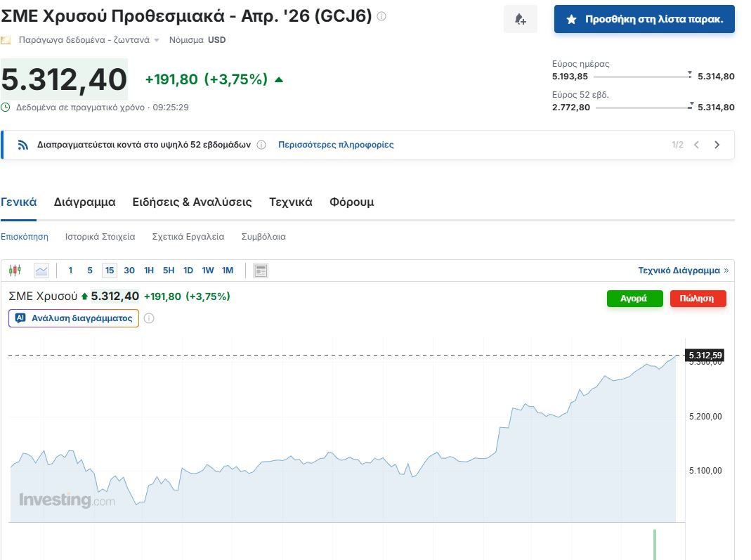Go to previous insight with left chevron
The width and height of the screenshot is (751, 560).
click(x=696, y=145)
